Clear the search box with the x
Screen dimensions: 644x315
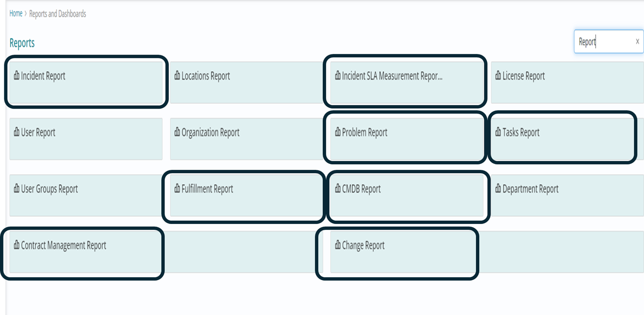637,42
